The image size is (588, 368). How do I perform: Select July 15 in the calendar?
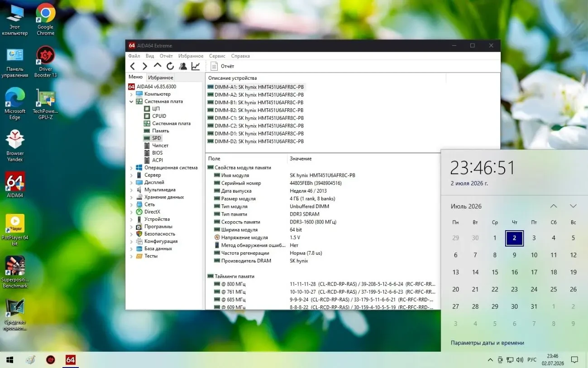click(495, 272)
